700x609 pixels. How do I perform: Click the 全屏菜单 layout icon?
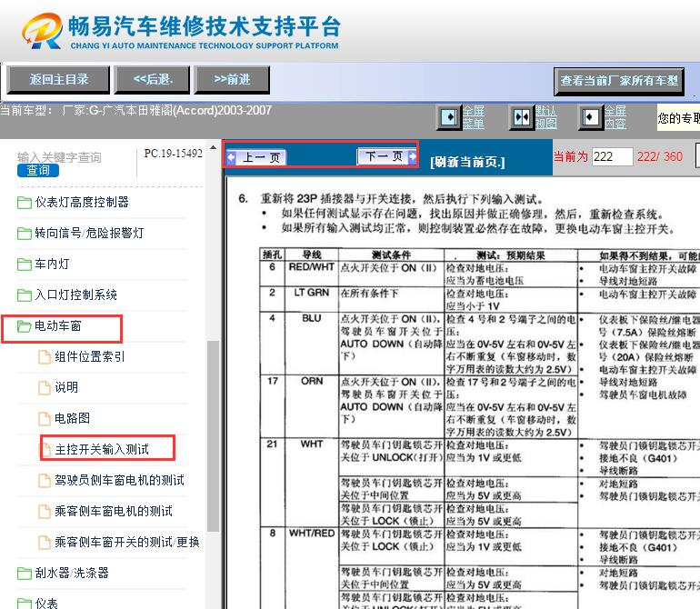click(x=449, y=118)
